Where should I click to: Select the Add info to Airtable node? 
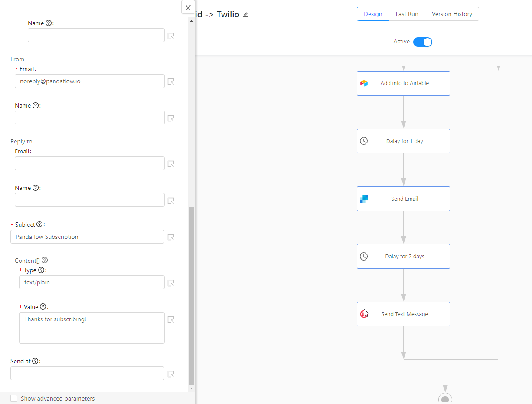point(403,83)
